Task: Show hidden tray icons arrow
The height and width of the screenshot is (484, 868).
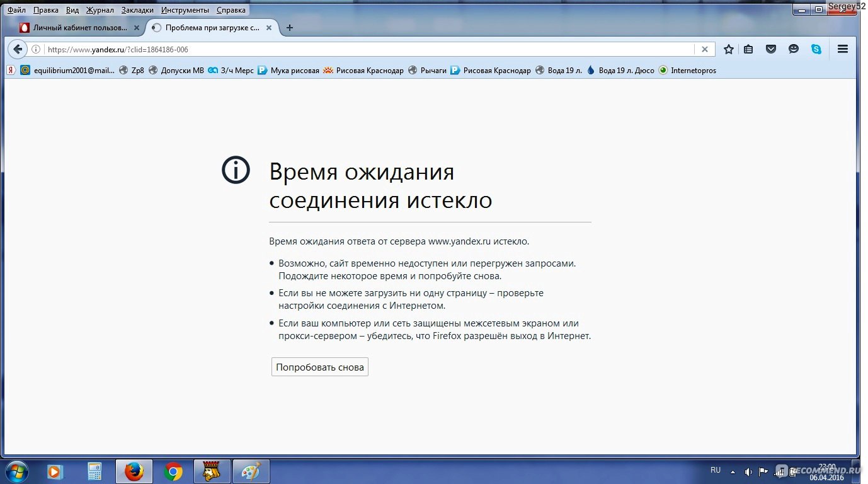Action: pyautogui.click(x=733, y=471)
